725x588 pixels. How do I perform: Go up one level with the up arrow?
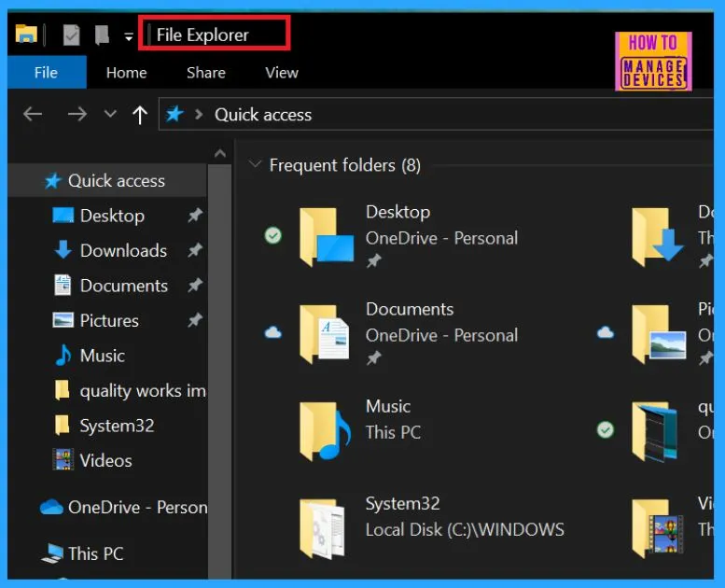click(x=140, y=115)
